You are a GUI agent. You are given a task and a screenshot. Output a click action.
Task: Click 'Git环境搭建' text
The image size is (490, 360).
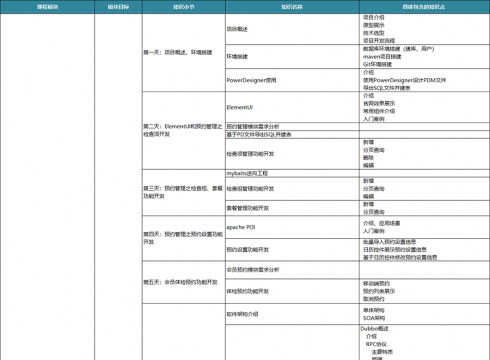(x=377, y=64)
